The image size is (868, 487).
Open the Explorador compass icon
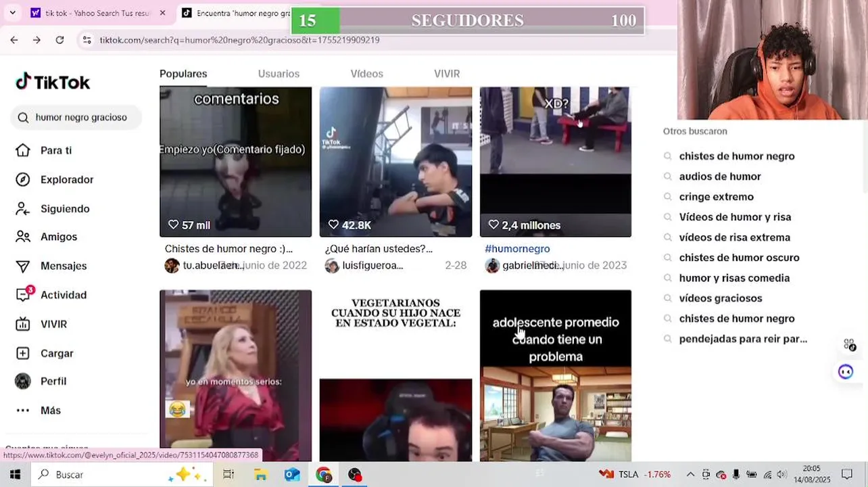coord(23,179)
